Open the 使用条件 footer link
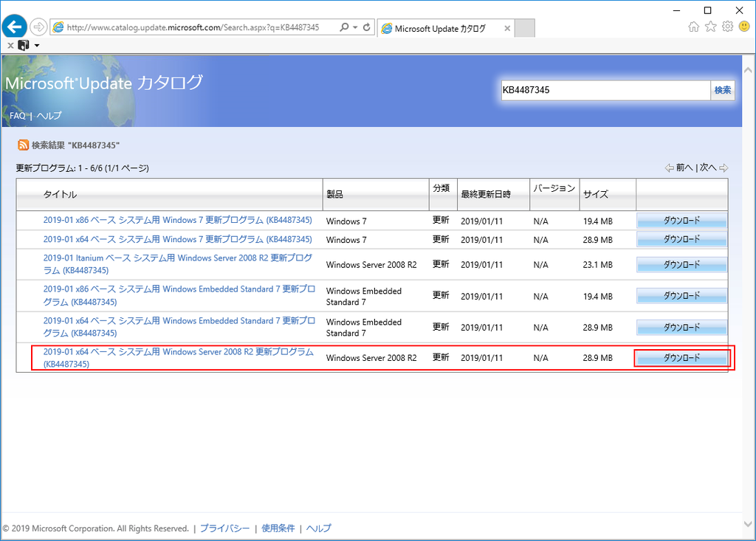Screen dimensions: 756x541 [x=278, y=528]
